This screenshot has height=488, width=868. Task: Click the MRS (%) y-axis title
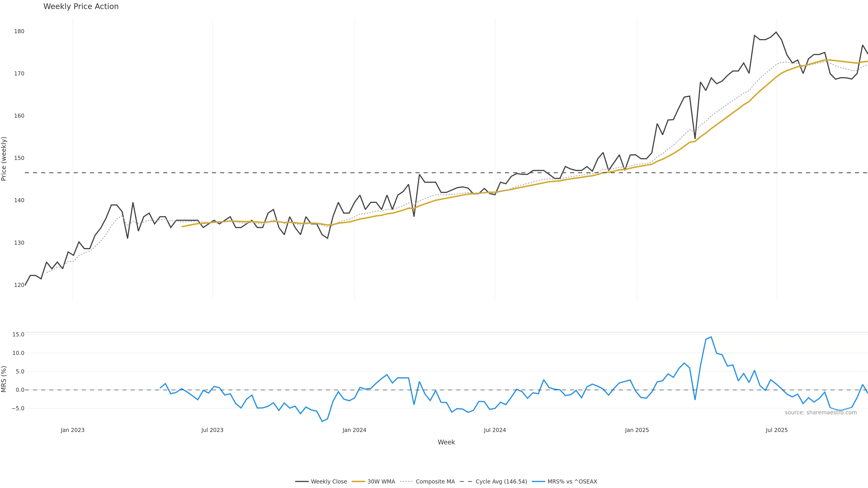pyautogui.click(x=4, y=379)
